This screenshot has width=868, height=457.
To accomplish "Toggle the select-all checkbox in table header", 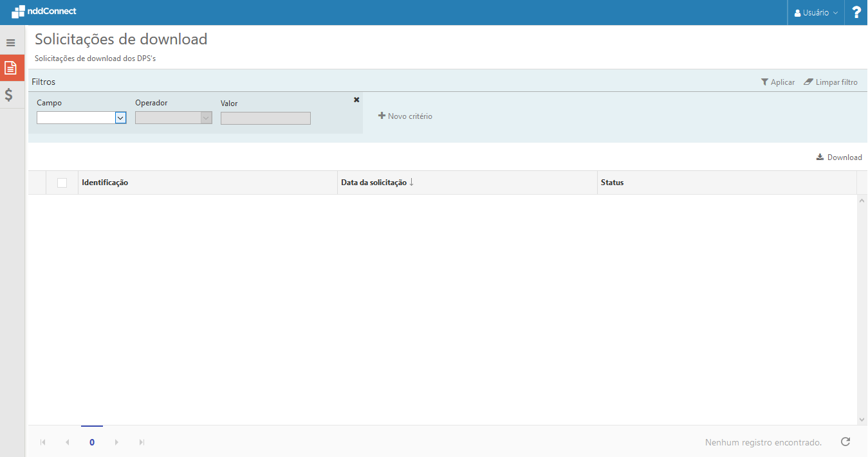I will 62,183.
